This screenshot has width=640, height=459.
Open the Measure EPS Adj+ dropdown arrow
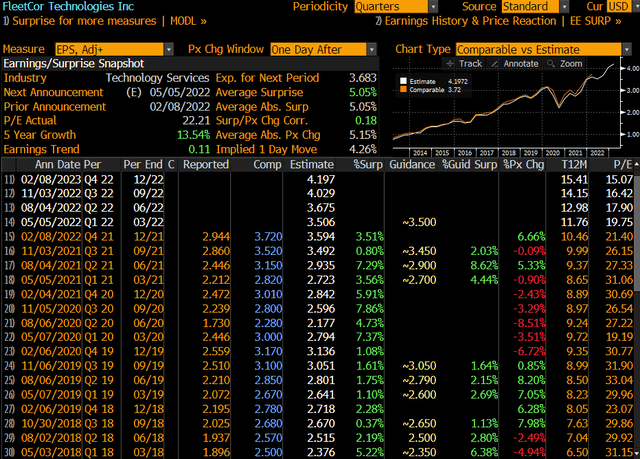tap(169, 50)
